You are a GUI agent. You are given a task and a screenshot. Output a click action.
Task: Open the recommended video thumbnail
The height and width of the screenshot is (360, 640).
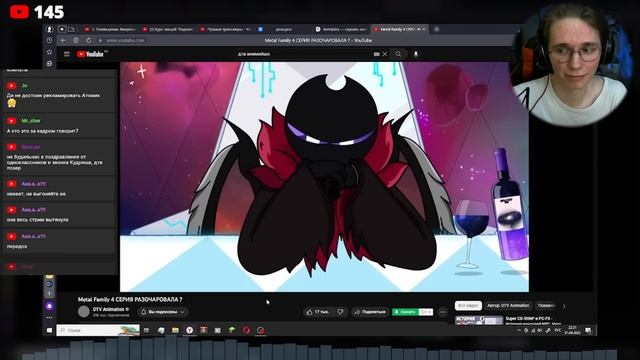tap(479, 320)
